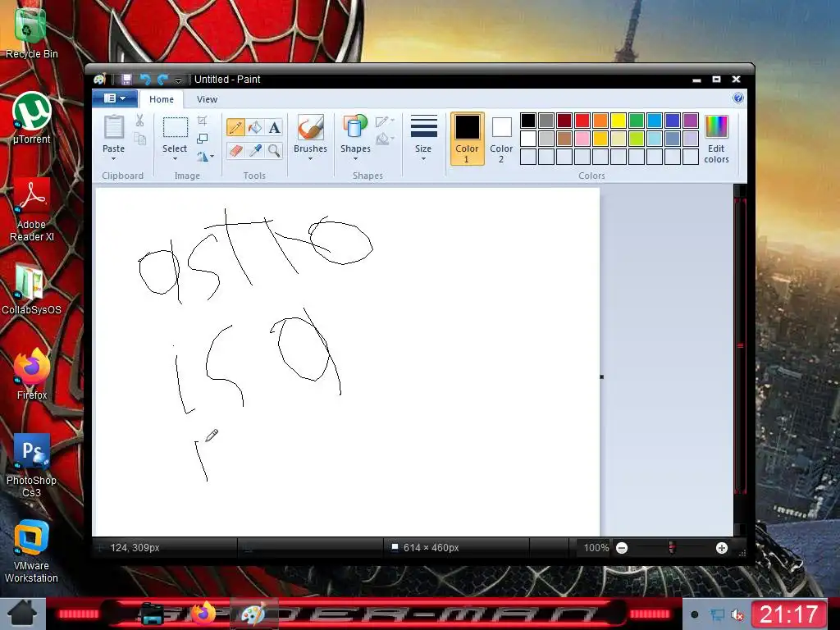This screenshot has width=840, height=630.
Task: Switch to the Home ribbon tab
Action: pos(162,99)
